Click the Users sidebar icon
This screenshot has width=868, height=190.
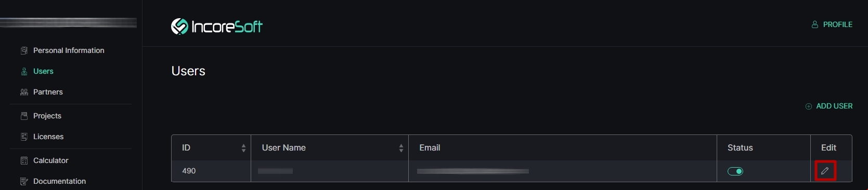(x=24, y=72)
